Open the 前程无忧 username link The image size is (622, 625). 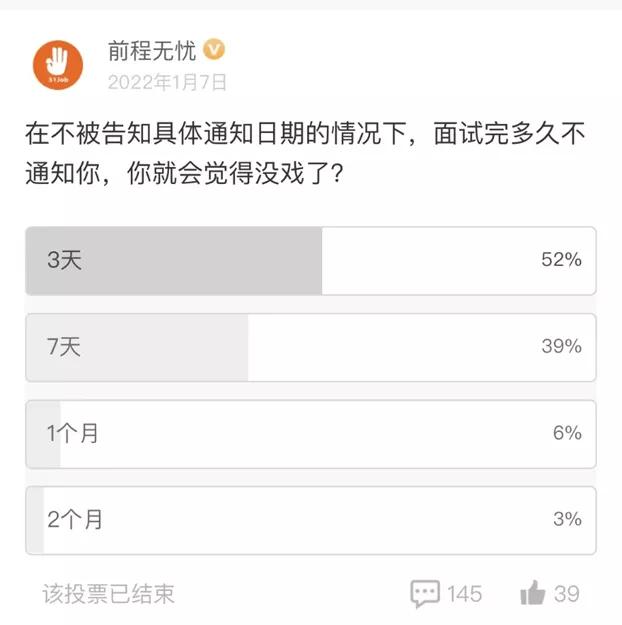tap(152, 50)
